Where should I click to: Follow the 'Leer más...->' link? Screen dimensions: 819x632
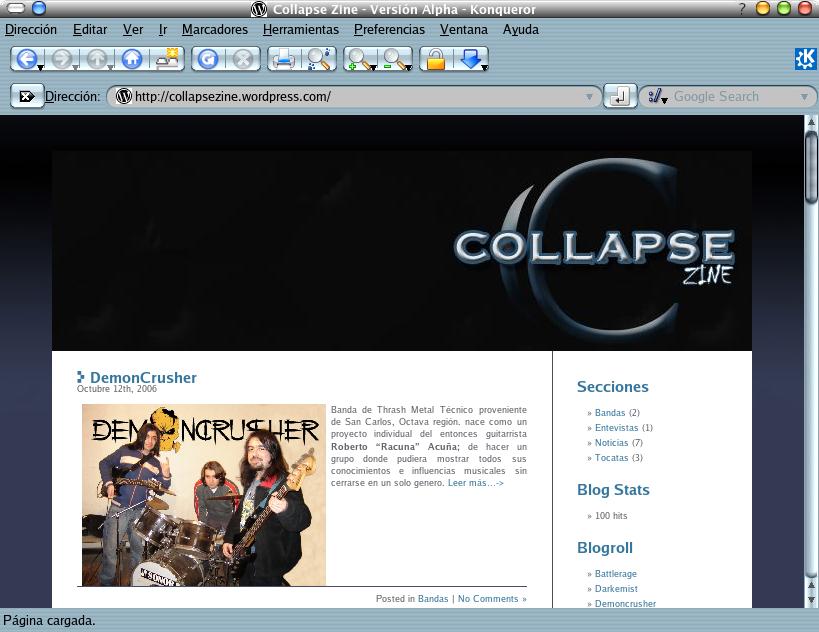475,483
